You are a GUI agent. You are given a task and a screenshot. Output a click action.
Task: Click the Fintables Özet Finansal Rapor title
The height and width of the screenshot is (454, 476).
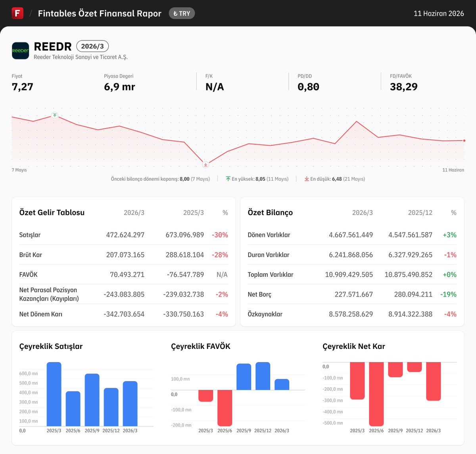click(x=100, y=13)
